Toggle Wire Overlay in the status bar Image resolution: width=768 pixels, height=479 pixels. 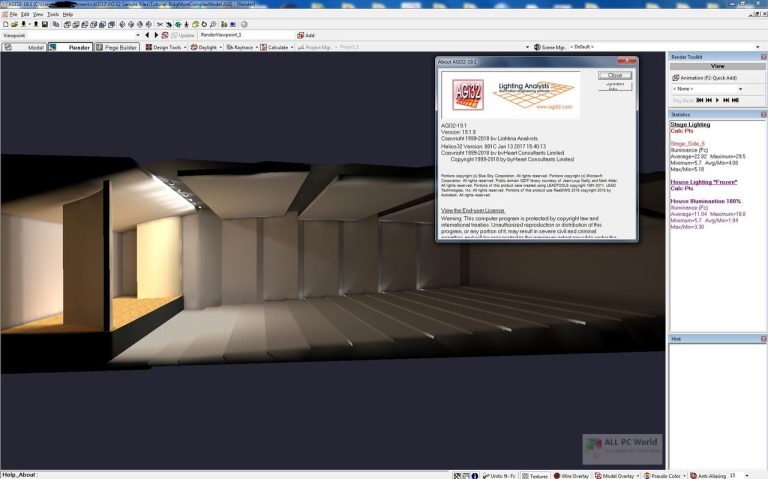click(x=571, y=476)
